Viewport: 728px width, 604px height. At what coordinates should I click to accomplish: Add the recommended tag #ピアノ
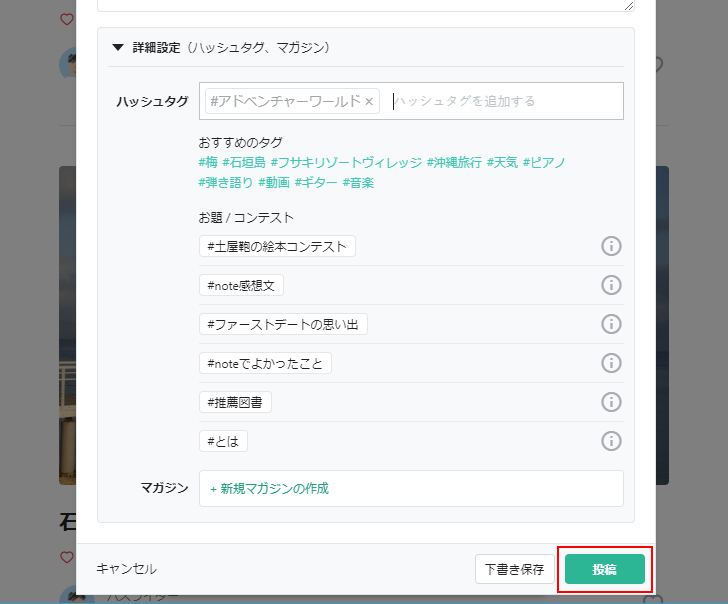point(544,162)
